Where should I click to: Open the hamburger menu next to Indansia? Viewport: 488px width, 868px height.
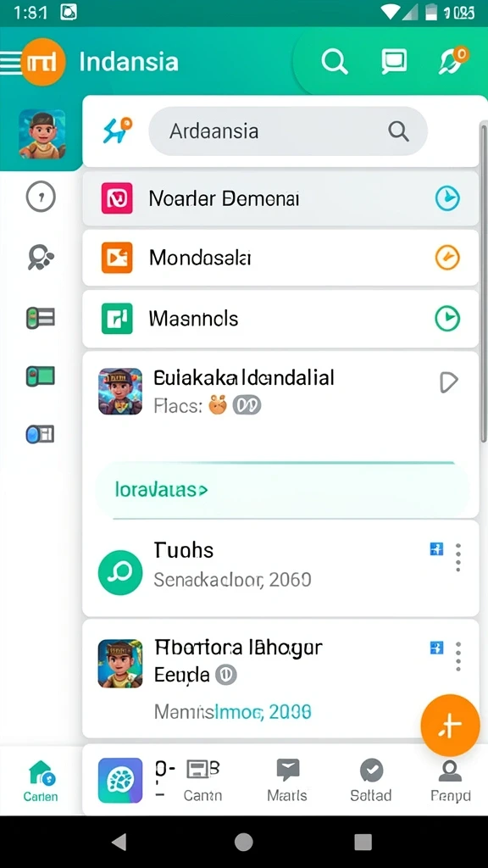coord(10,63)
